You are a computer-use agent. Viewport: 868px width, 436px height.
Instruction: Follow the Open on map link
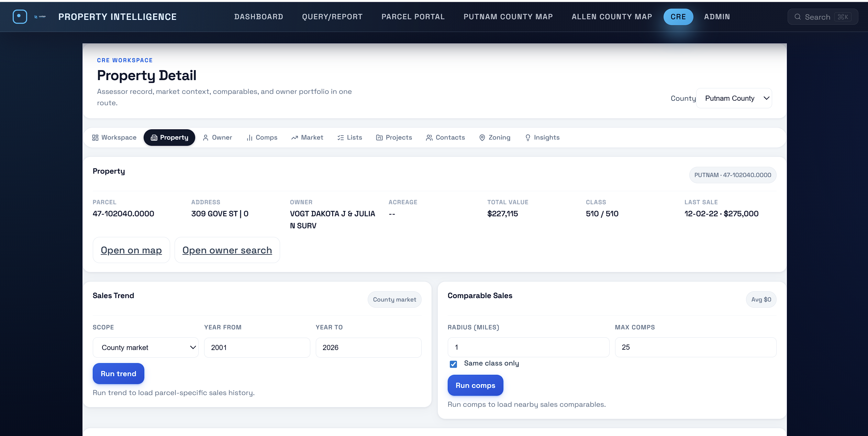[131, 250]
